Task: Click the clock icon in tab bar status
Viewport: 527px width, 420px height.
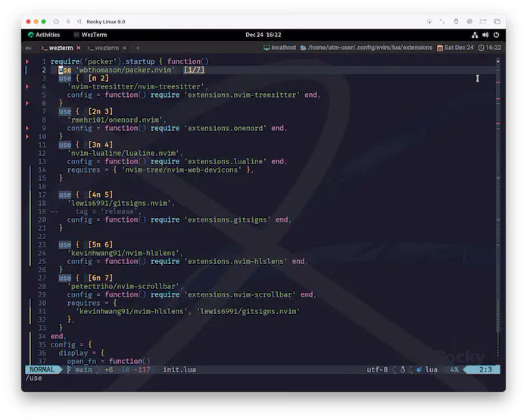Action: click(x=481, y=48)
